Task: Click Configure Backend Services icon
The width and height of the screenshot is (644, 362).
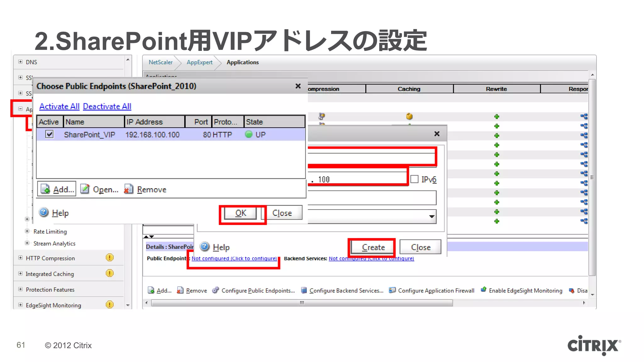Action: pyautogui.click(x=304, y=290)
